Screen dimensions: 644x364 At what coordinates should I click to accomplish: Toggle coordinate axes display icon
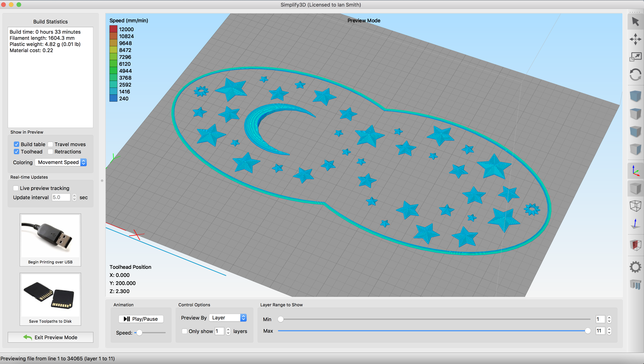[x=635, y=171]
